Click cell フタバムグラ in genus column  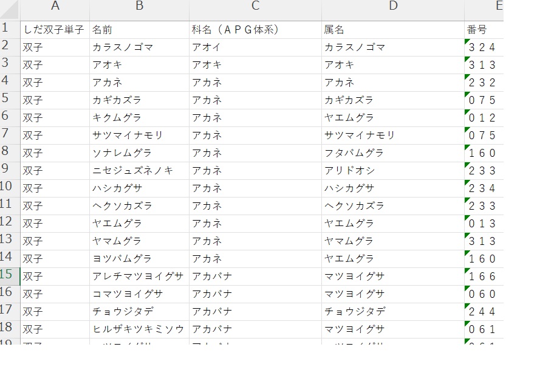click(393, 153)
